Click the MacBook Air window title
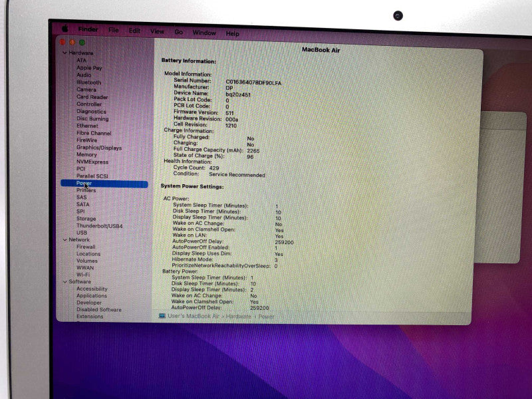 pyautogui.click(x=321, y=50)
